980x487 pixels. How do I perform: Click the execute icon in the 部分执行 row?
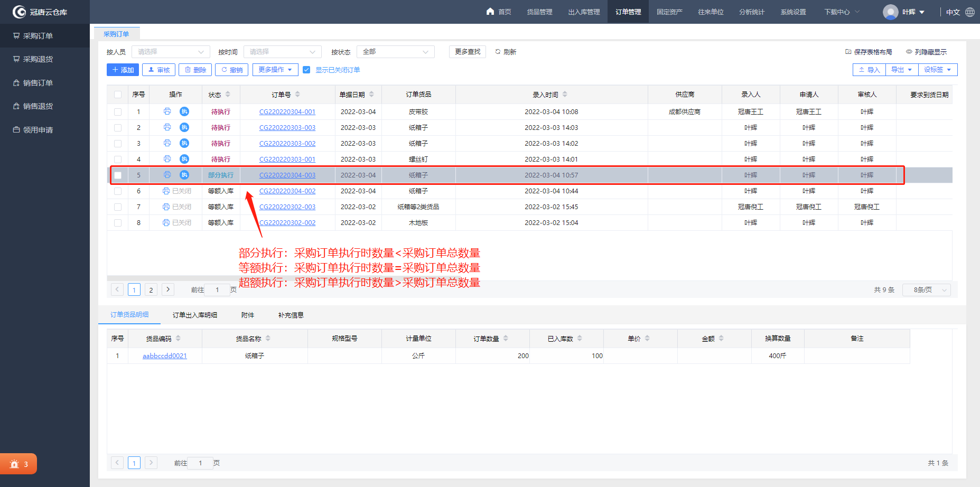click(x=184, y=175)
